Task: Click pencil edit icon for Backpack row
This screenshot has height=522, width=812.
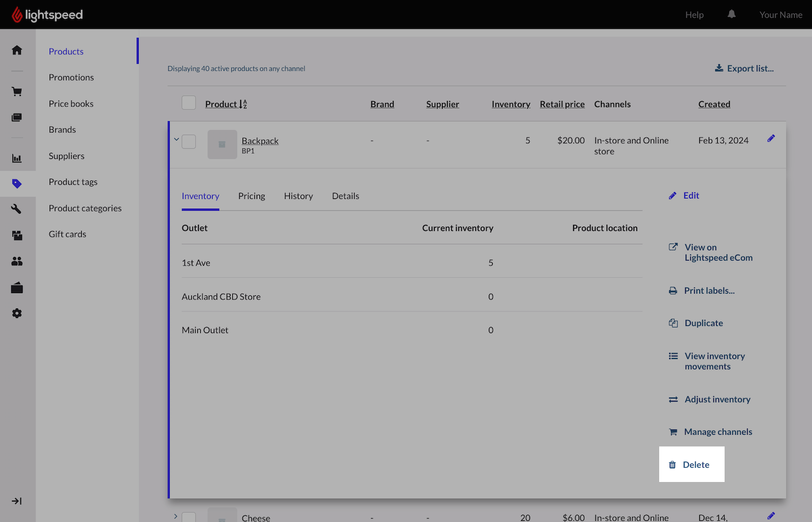Action: 771,139
